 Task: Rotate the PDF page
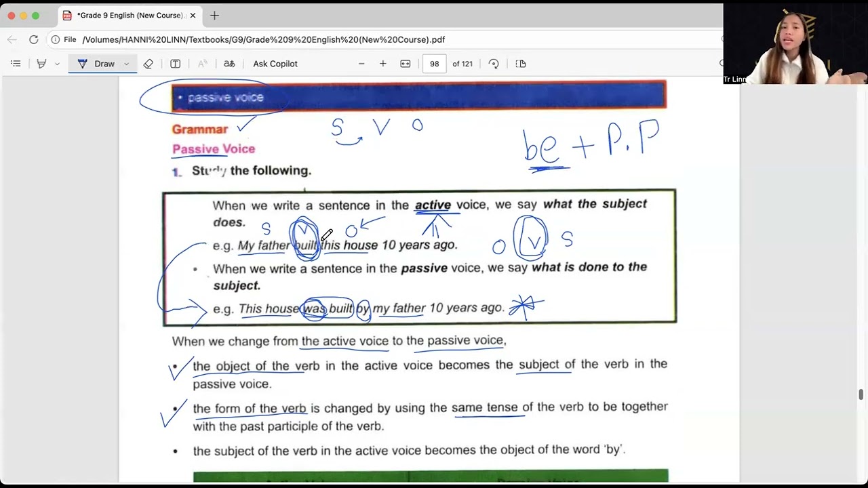pos(494,64)
